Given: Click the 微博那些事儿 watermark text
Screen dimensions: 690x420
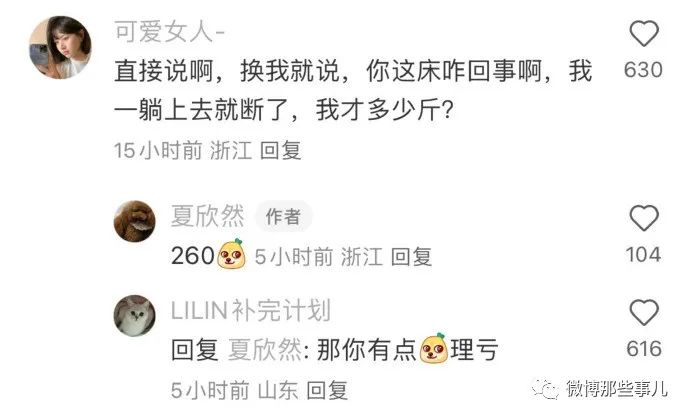Looking at the screenshot, I should click(x=617, y=389).
